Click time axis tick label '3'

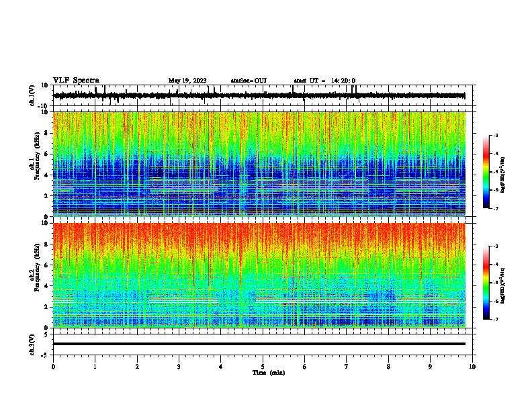(179, 367)
